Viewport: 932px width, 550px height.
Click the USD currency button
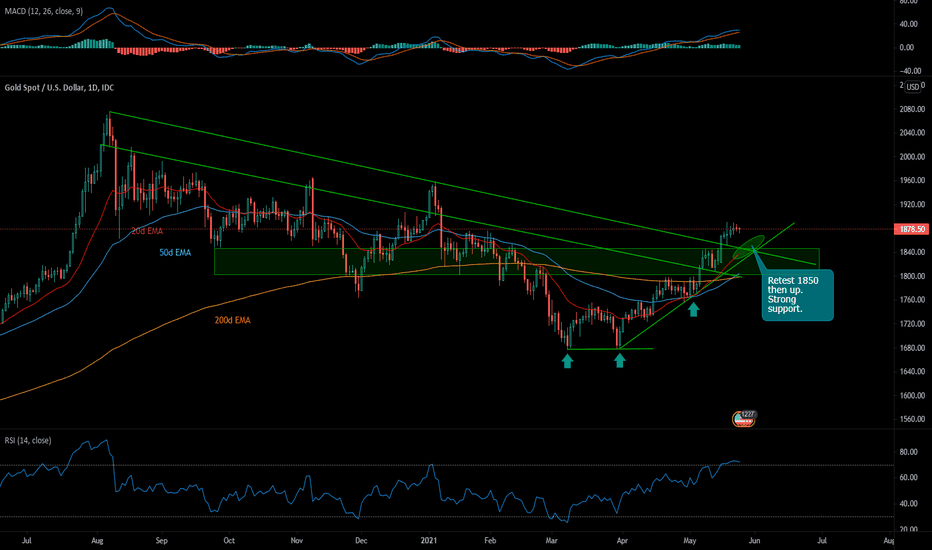click(912, 87)
